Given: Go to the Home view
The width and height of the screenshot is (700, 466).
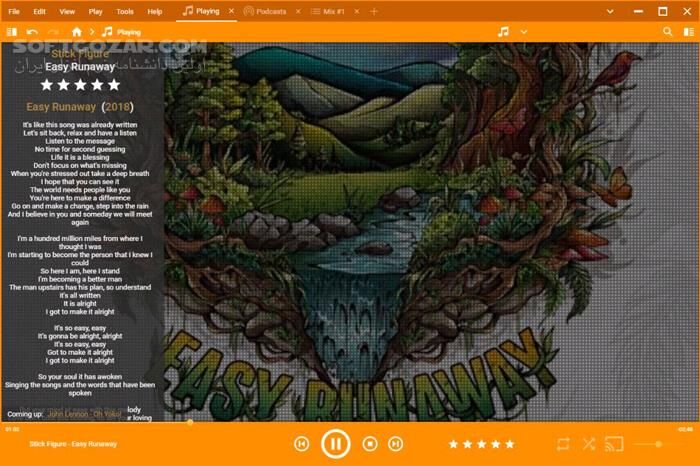Looking at the screenshot, I should point(77,32).
